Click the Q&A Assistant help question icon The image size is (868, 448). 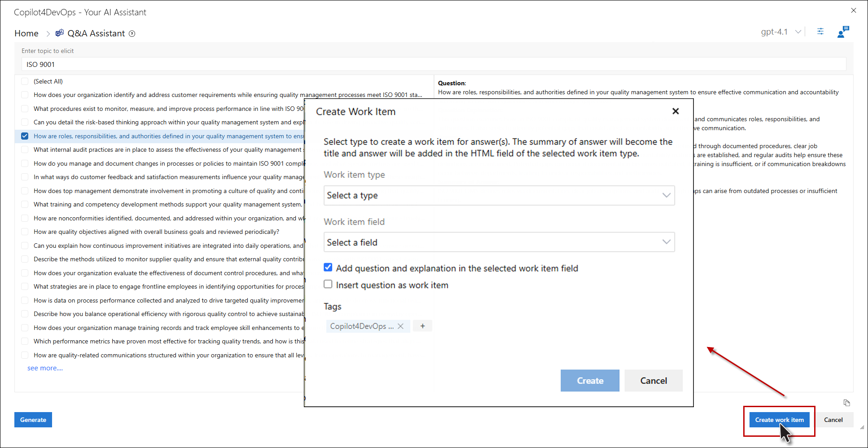coord(132,34)
